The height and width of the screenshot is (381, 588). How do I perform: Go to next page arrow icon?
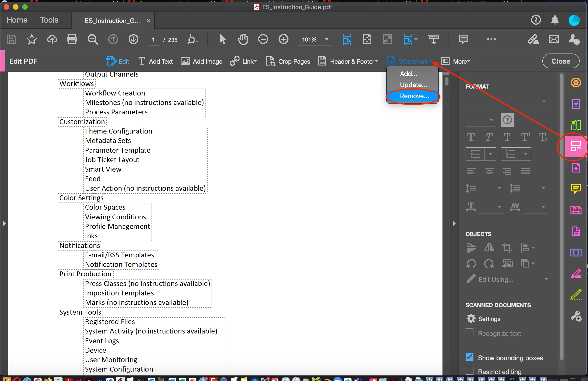[x=133, y=39]
